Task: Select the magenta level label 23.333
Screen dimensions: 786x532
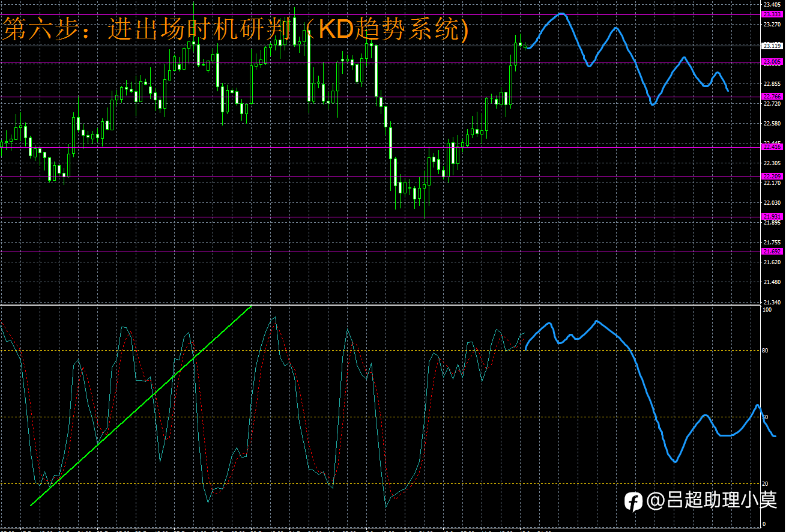Action: click(772, 14)
